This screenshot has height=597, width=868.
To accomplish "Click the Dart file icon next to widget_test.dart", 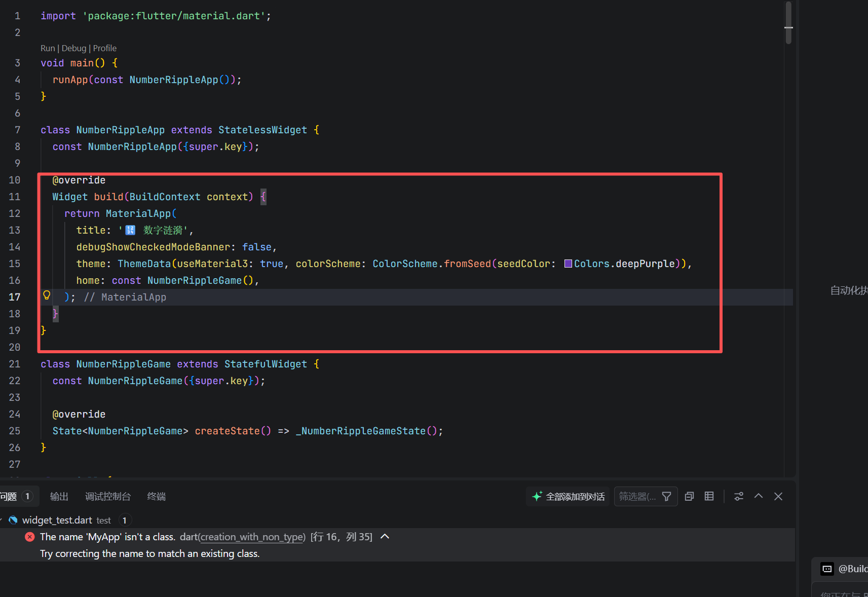I will tap(13, 520).
